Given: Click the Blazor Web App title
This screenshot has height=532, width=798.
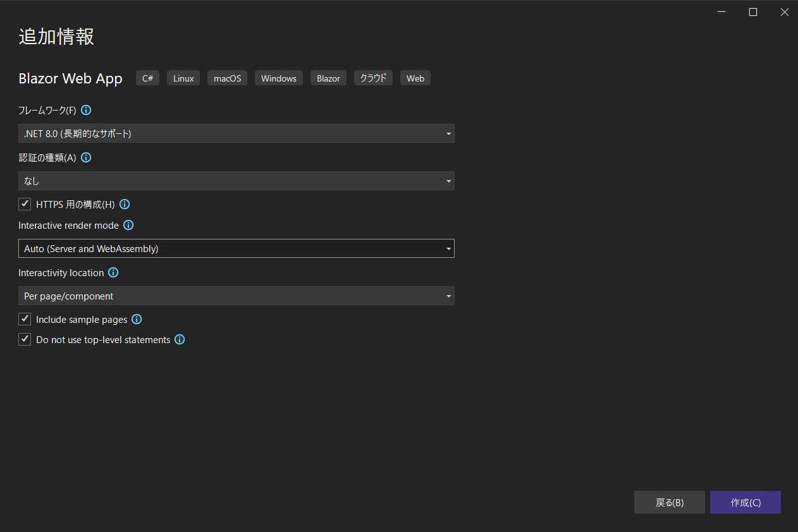Looking at the screenshot, I should click(x=70, y=78).
